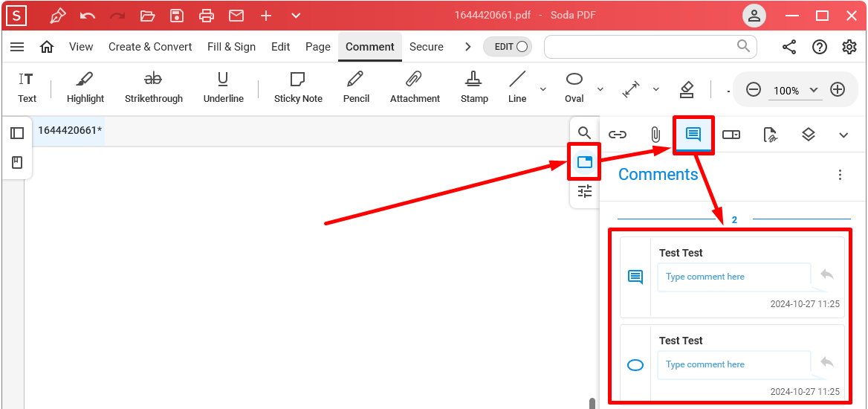The image size is (868, 409).
Task: Switch to the Edit tab
Action: [281, 47]
